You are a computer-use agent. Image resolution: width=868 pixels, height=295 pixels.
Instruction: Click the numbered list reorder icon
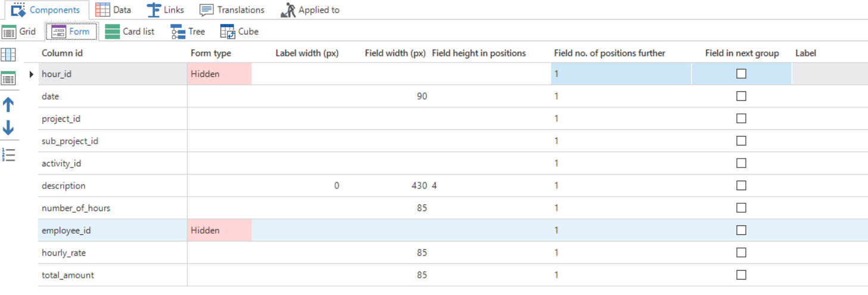[x=8, y=155]
